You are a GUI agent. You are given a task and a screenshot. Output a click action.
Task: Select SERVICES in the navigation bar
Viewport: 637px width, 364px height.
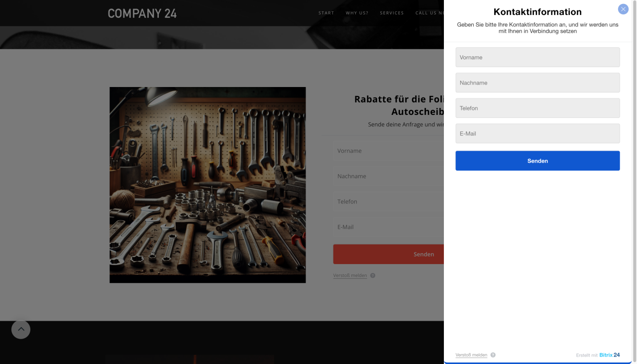pos(392,13)
